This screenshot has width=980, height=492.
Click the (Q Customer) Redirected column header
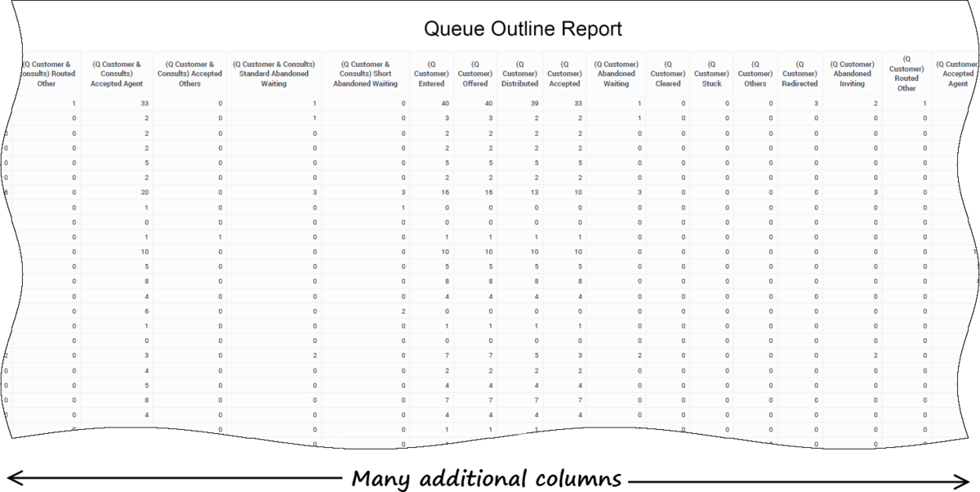(x=800, y=74)
